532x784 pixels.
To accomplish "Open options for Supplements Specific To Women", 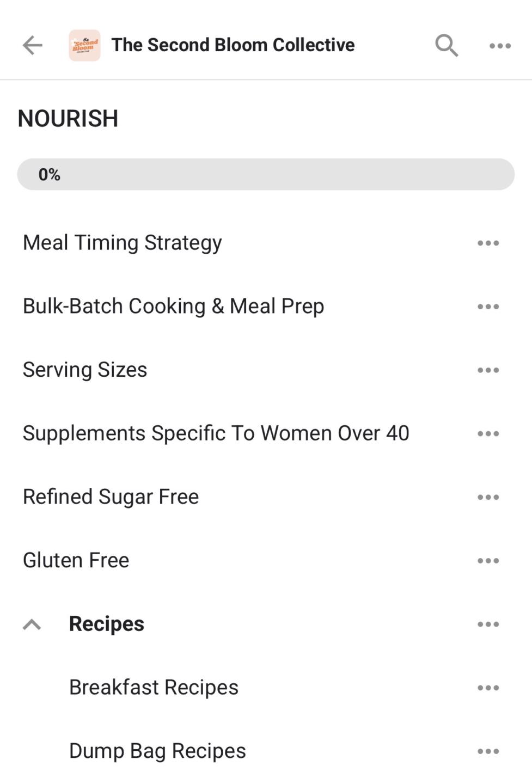I will 487,434.
